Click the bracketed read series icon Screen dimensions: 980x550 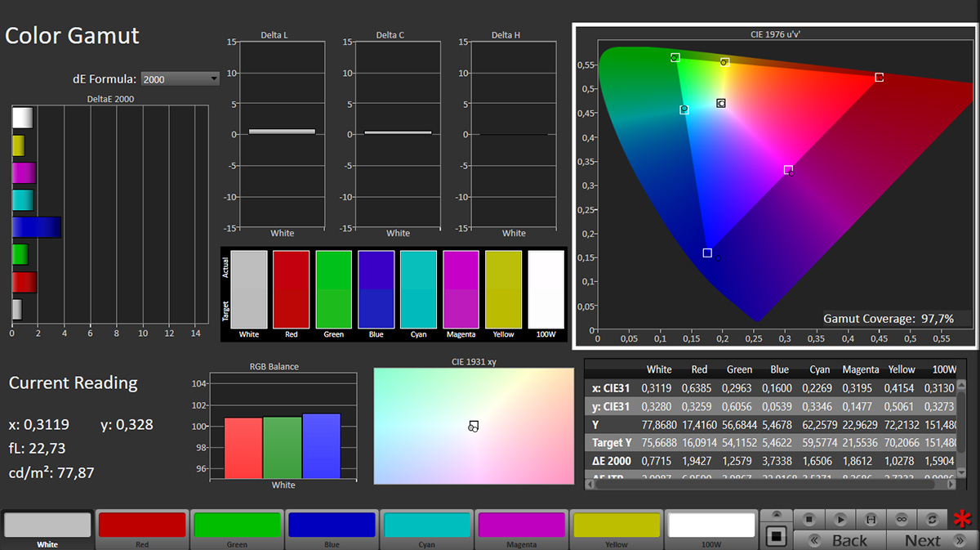[871, 519]
